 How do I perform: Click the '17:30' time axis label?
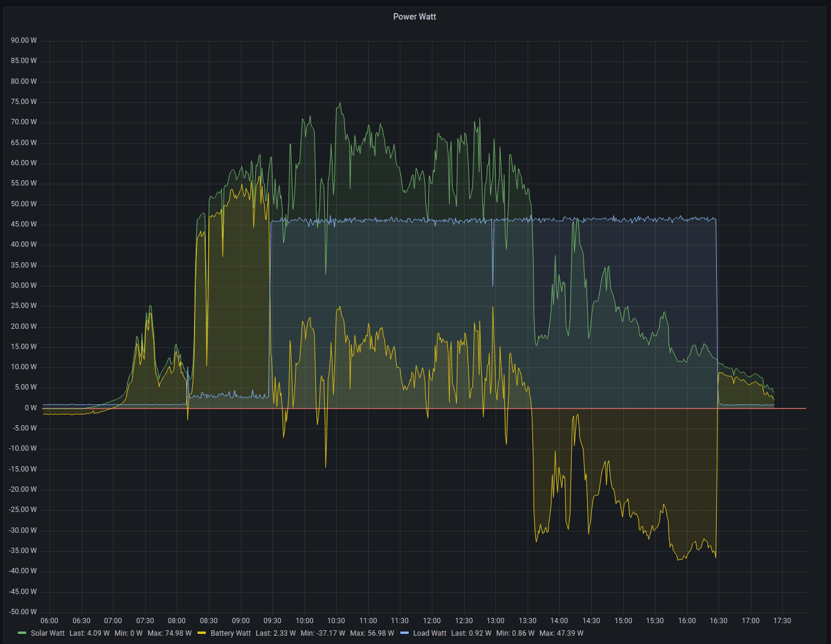782,621
